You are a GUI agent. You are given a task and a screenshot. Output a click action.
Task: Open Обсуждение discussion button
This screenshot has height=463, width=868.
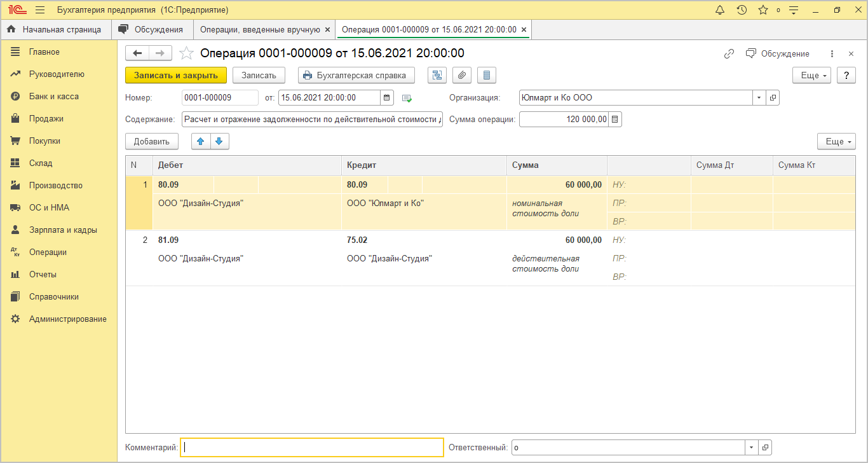tap(778, 54)
